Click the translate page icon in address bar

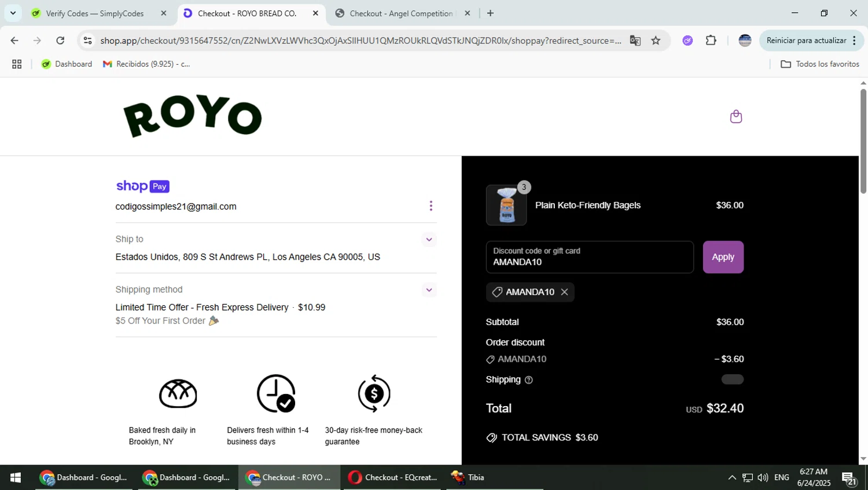635,40
